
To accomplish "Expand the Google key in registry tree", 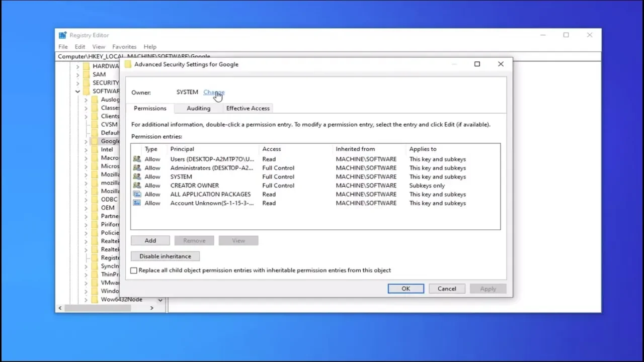I will click(x=86, y=141).
